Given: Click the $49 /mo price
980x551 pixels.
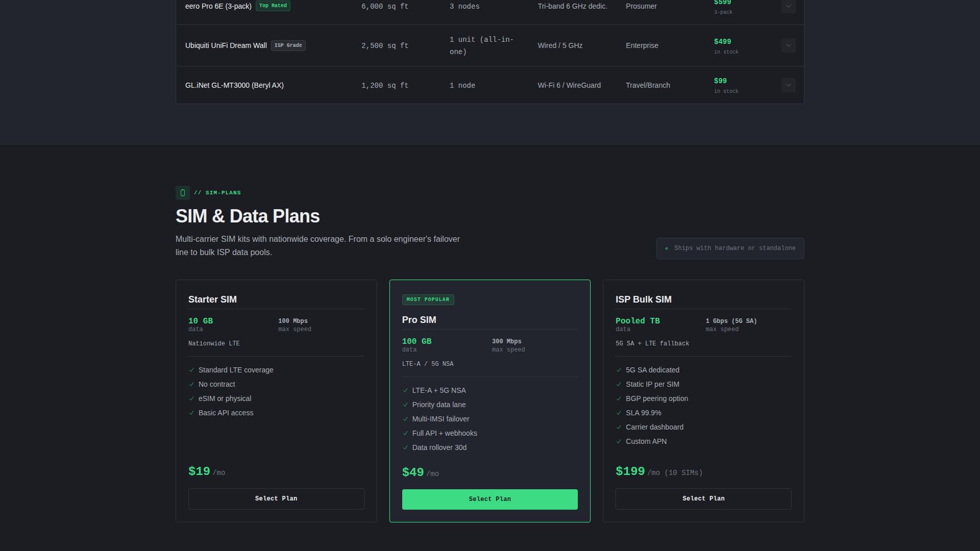Looking at the screenshot, I should (421, 472).
